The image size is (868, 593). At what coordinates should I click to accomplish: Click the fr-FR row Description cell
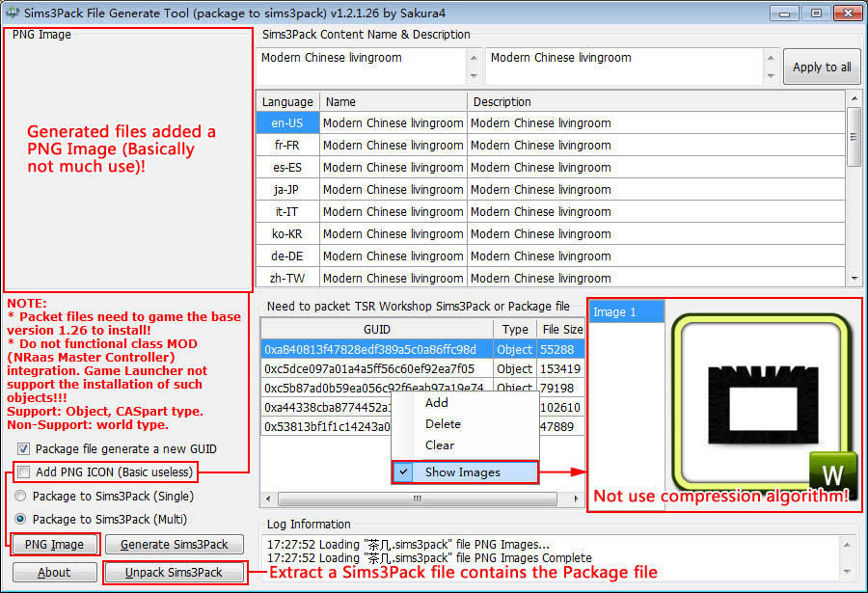(x=657, y=145)
